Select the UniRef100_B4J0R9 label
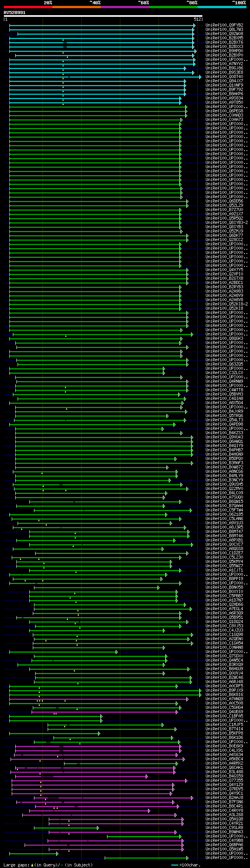 [x=224, y=412]
